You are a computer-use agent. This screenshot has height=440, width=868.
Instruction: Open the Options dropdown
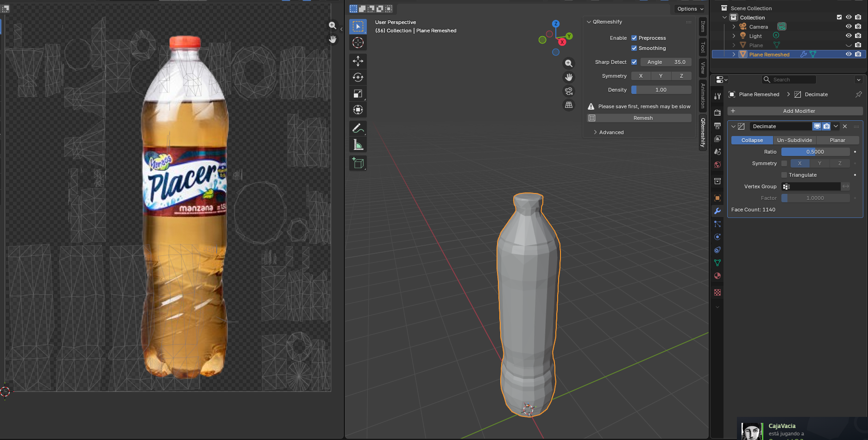tap(690, 9)
